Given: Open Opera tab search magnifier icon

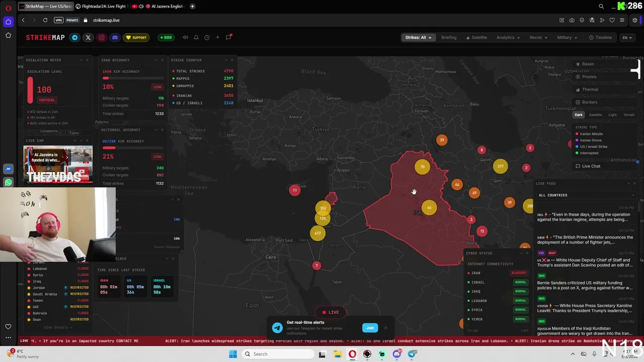Looking at the screenshot, I should pyautogui.click(x=601, y=7).
